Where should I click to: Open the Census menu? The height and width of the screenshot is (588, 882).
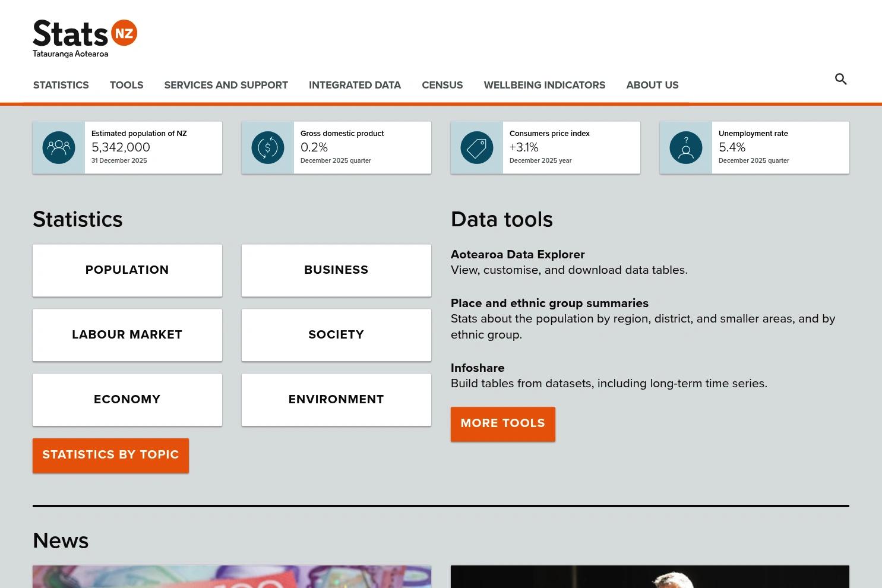[x=442, y=85]
